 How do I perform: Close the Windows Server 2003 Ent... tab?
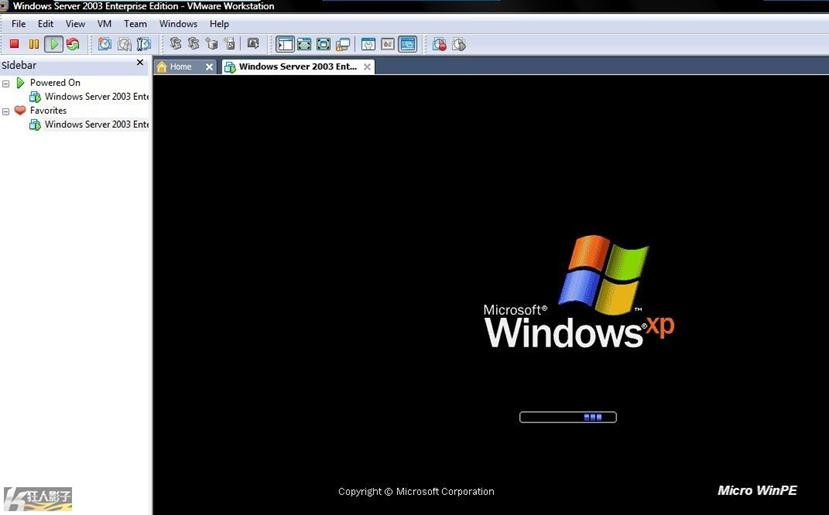click(367, 67)
